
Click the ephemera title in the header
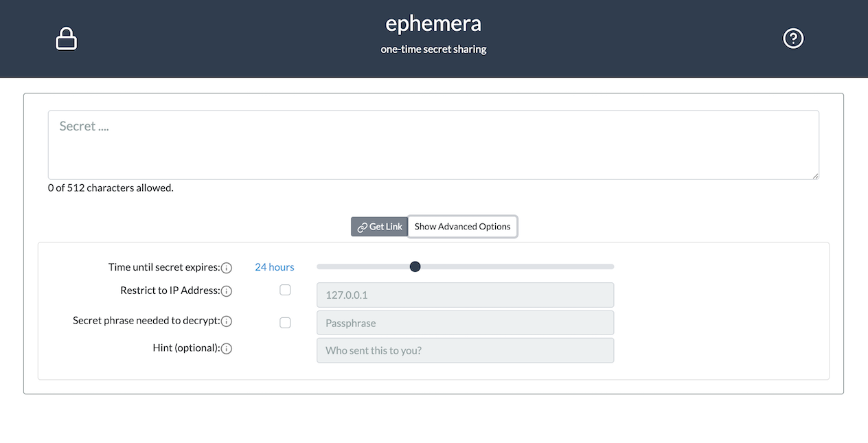point(433,23)
